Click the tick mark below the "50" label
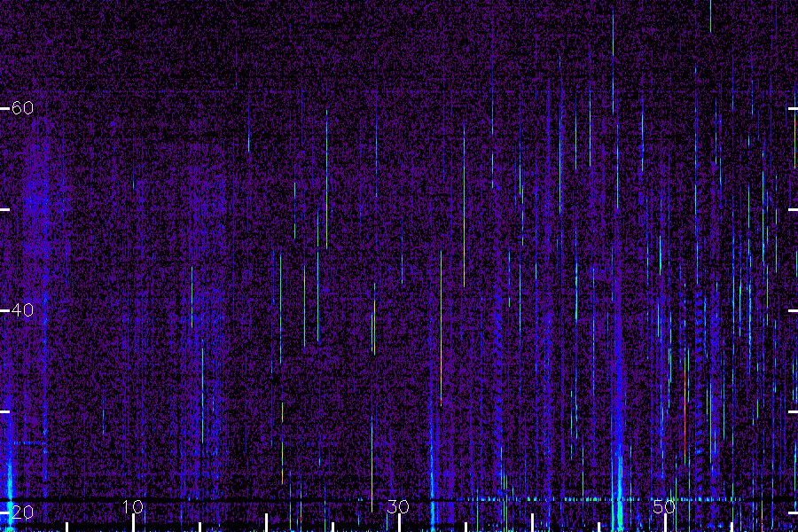Image resolution: width=798 pixels, height=532 pixels. pyautogui.click(x=665, y=523)
